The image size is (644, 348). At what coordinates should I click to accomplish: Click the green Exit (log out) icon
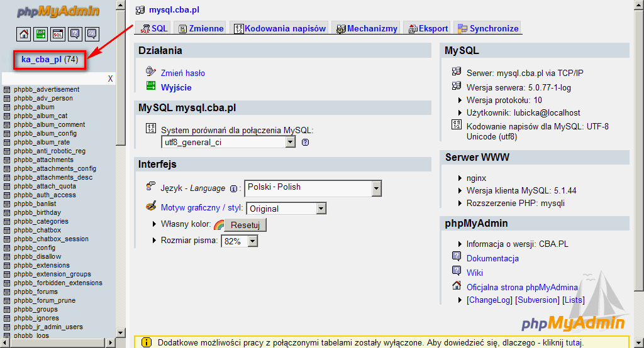(x=41, y=34)
